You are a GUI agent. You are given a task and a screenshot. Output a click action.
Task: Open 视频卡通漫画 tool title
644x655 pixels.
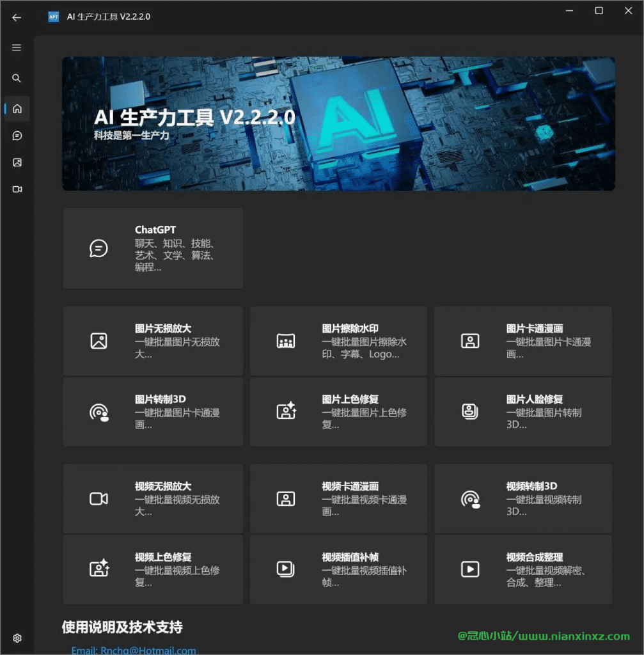[x=350, y=486]
